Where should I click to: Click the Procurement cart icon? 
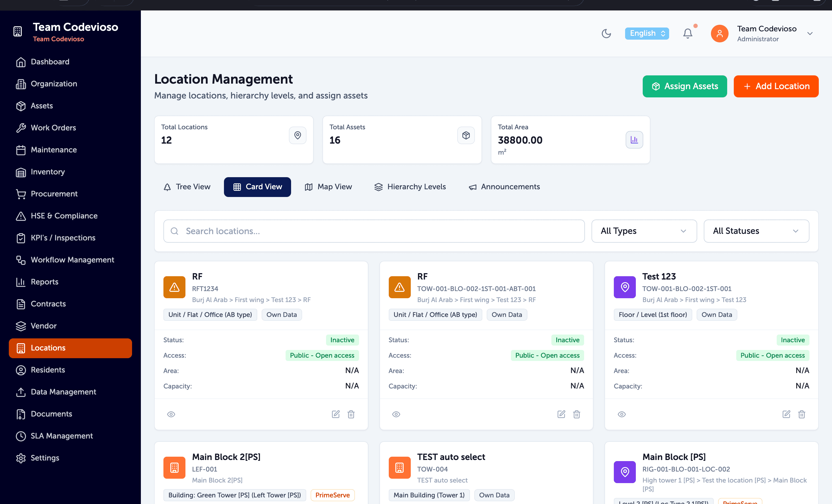tap(21, 194)
